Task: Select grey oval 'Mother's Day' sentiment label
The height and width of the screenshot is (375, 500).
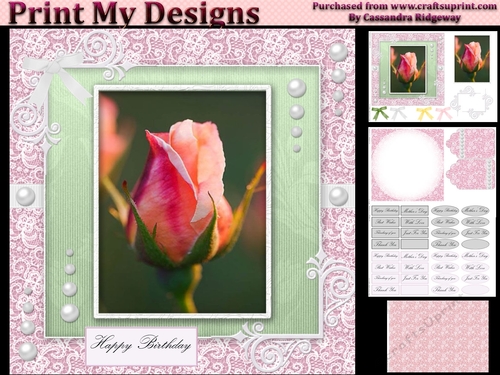Action: tap(475, 210)
